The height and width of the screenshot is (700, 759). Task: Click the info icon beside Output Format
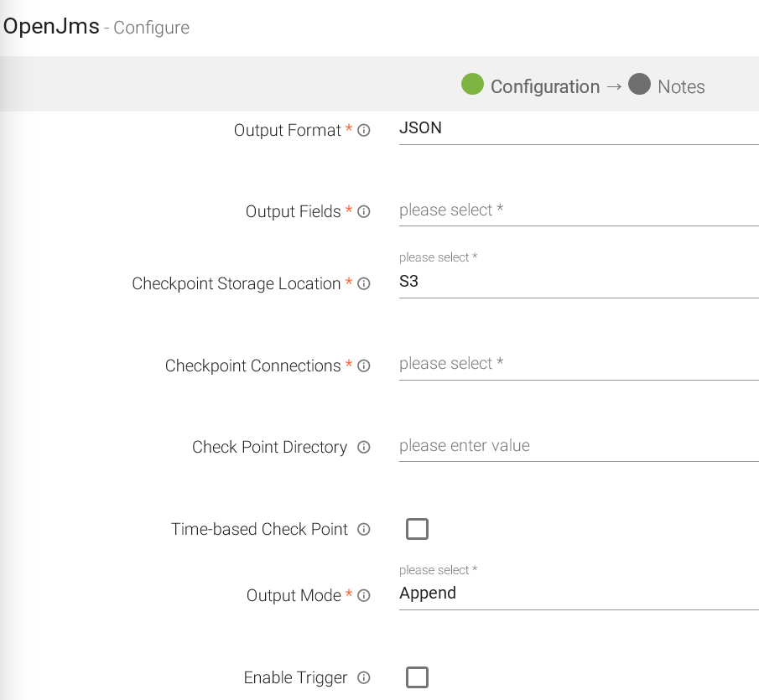click(x=364, y=131)
